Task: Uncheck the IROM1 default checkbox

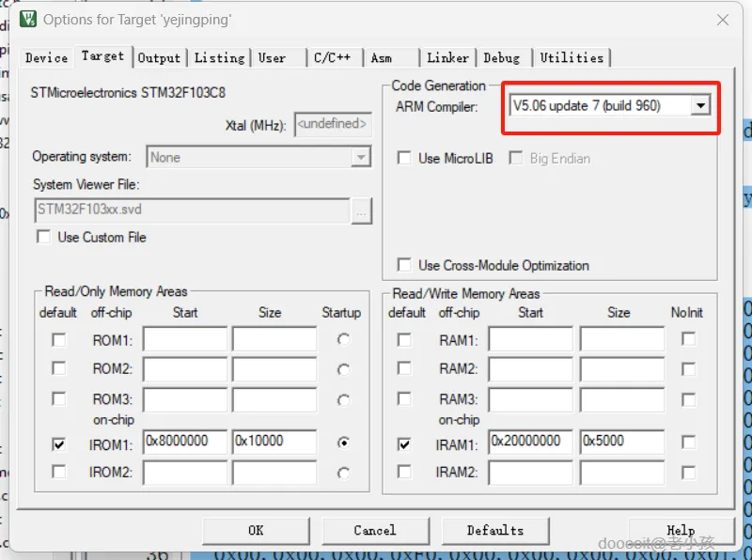Action: pyautogui.click(x=59, y=444)
